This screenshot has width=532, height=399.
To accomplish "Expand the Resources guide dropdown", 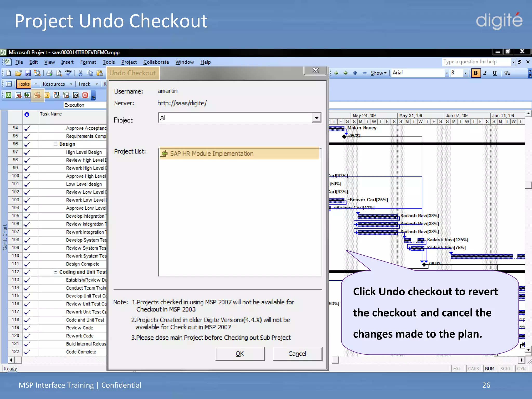I will point(71,84).
